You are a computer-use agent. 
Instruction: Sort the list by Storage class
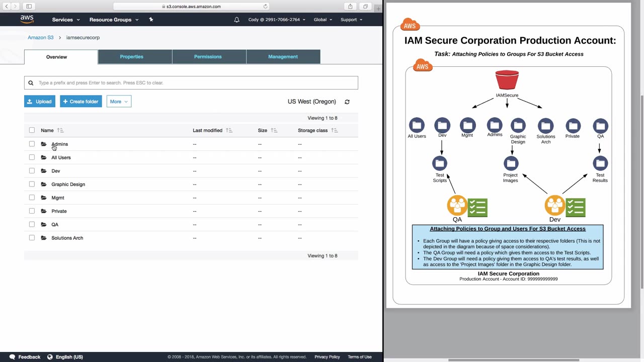pos(318,130)
